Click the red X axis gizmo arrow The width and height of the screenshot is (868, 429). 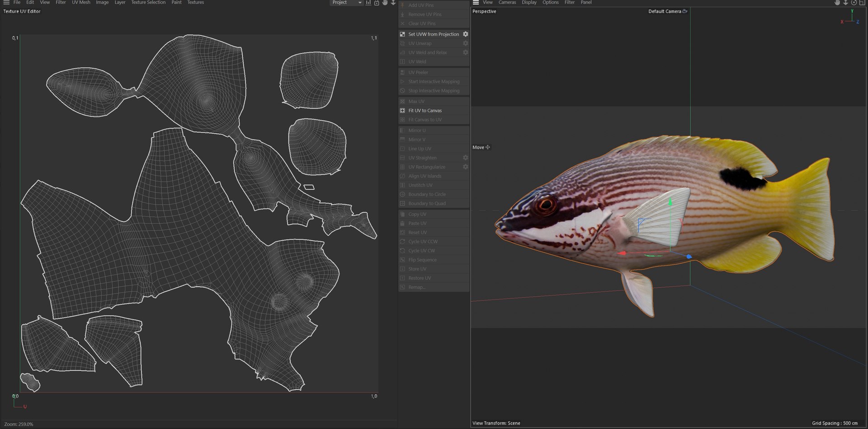click(622, 253)
